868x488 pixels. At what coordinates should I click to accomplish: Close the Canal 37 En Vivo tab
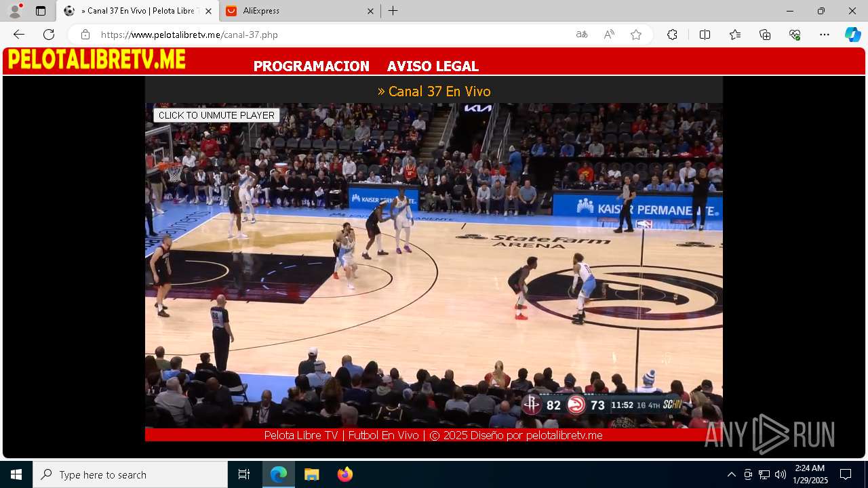[x=208, y=11]
